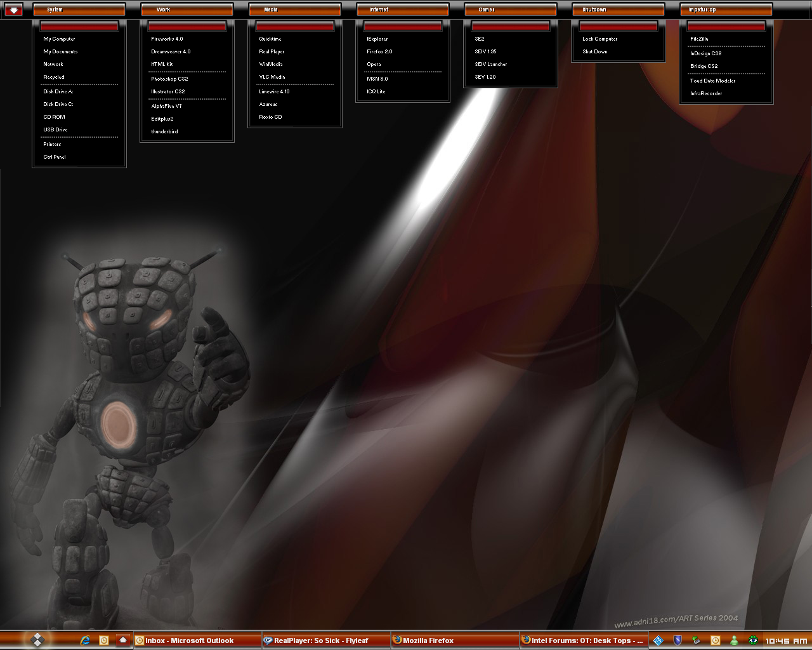Collapse the Games menu header
Viewport: 812px width, 650px height.
click(x=510, y=10)
